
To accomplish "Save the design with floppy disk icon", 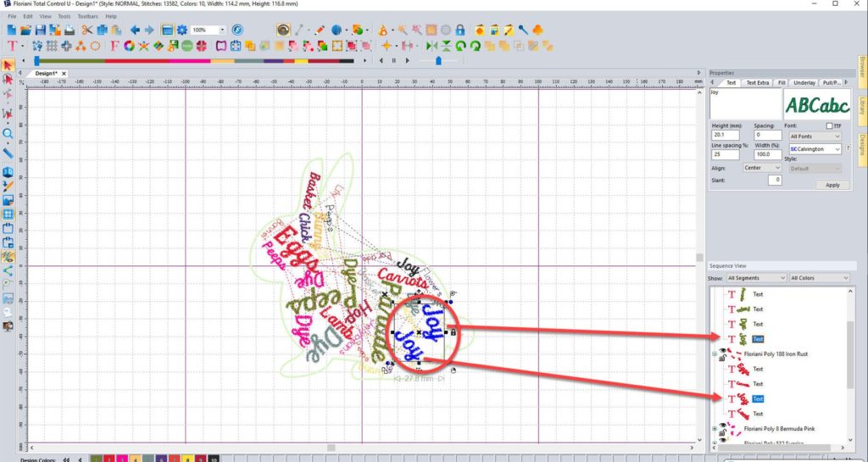I will (x=40, y=30).
